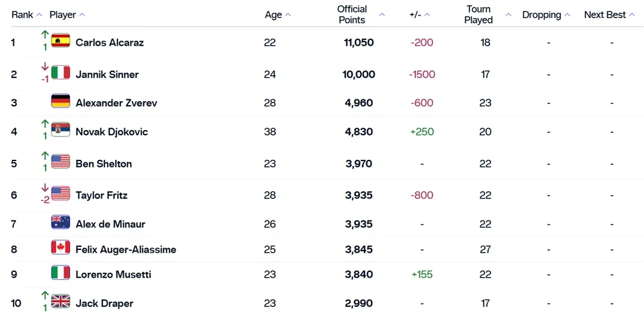644x319 pixels.
Task: Click Jannik Sinner's 10,000 points value
Action: pos(359,75)
